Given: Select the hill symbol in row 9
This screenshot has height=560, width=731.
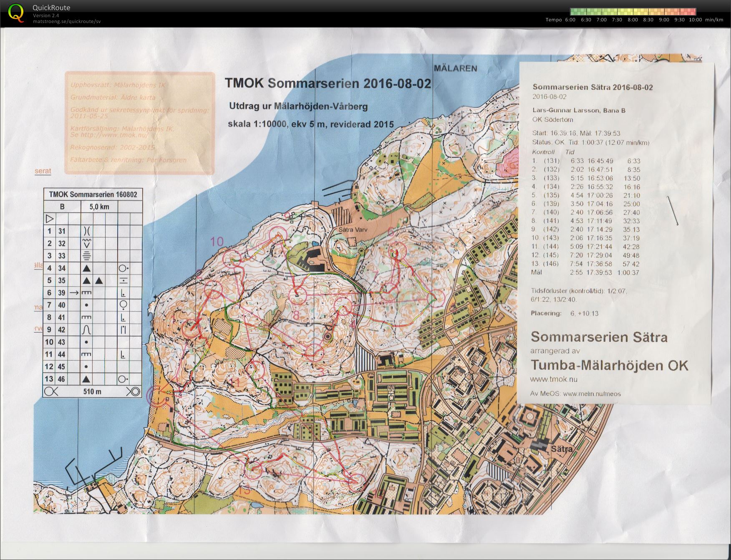Looking at the screenshot, I should 86,330.
